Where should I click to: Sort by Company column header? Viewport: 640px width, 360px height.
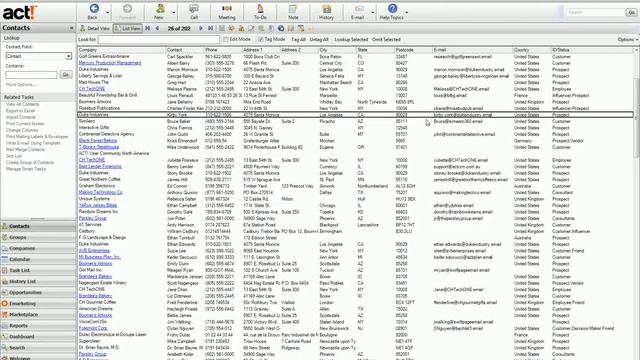click(121, 50)
